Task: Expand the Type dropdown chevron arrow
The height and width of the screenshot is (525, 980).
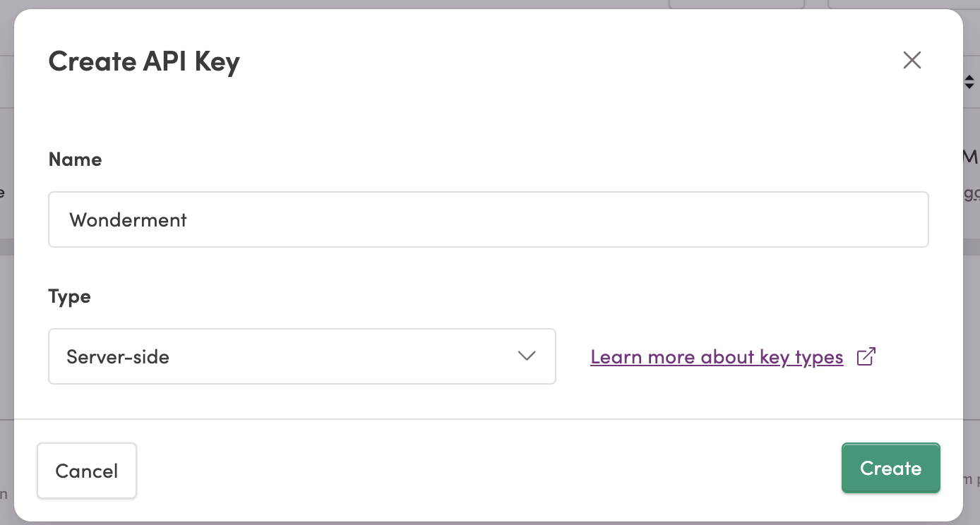Action: (527, 356)
